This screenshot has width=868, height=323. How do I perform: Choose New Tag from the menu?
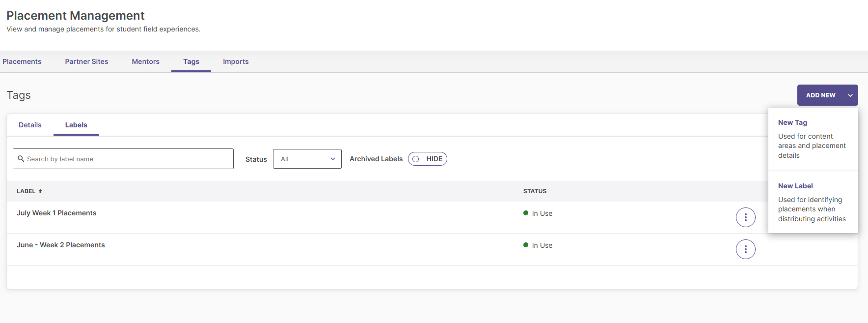(x=813, y=139)
